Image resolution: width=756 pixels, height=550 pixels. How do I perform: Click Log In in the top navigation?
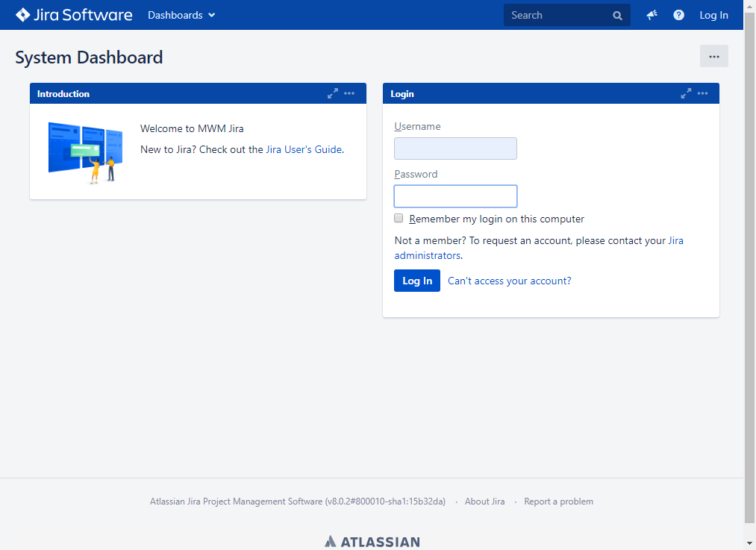pyautogui.click(x=713, y=15)
